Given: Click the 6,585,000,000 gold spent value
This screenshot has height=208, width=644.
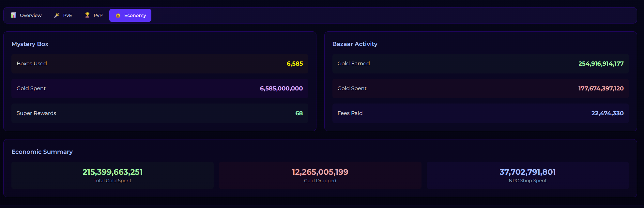Looking at the screenshot, I should coord(281,88).
